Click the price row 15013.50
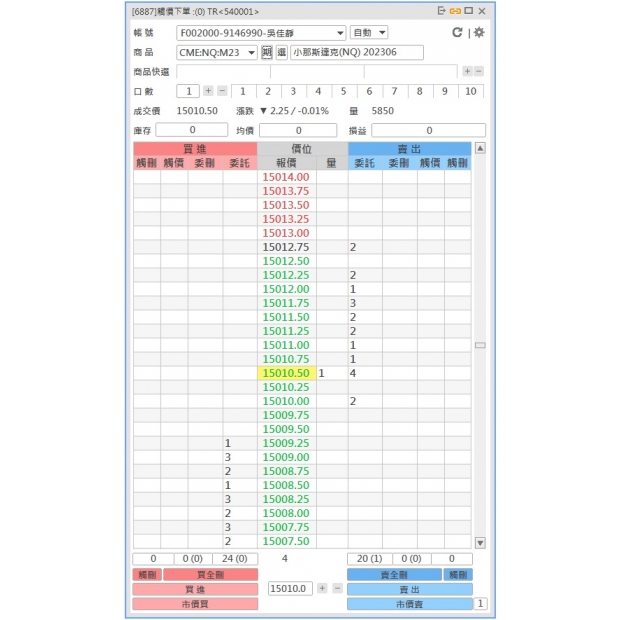Viewport: 620px width, 620px height. 286,205
